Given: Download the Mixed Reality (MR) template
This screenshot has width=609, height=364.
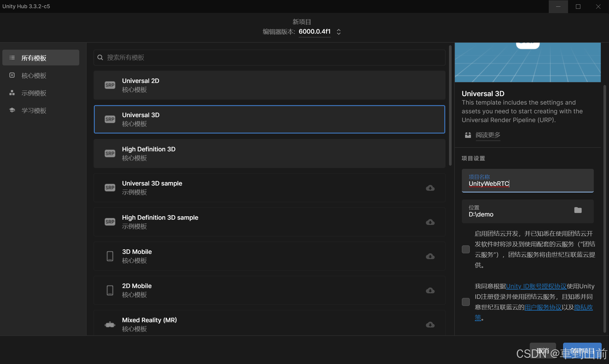Looking at the screenshot, I should [x=430, y=325].
